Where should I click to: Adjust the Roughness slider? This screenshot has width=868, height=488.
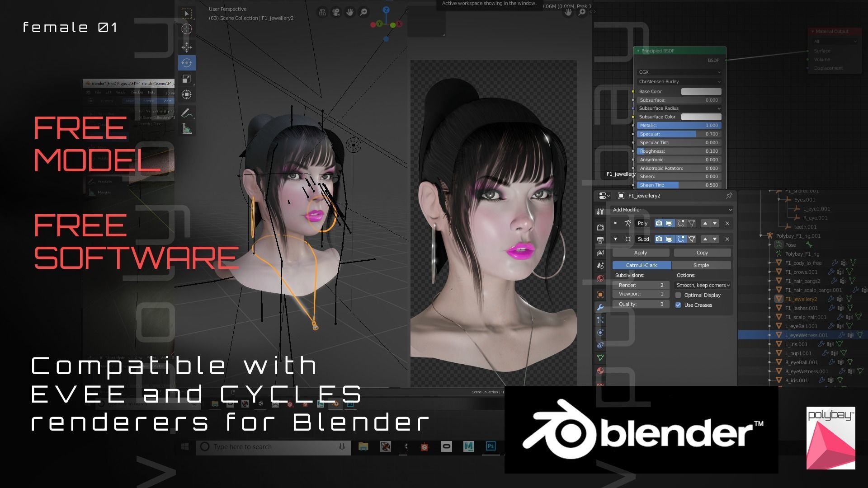[679, 151]
